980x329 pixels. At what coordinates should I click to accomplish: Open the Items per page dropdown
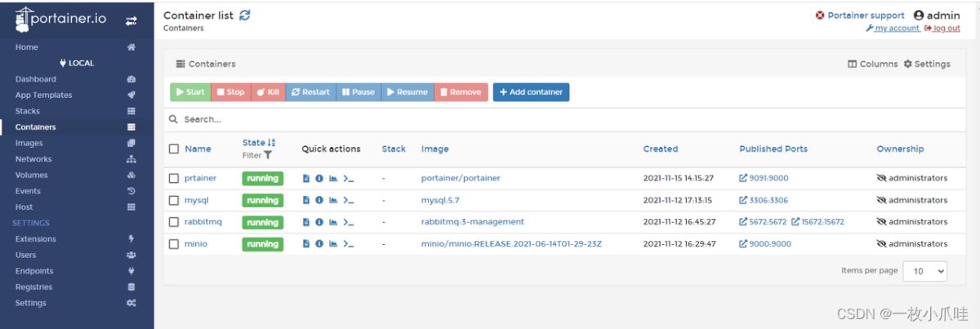coord(925,271)
